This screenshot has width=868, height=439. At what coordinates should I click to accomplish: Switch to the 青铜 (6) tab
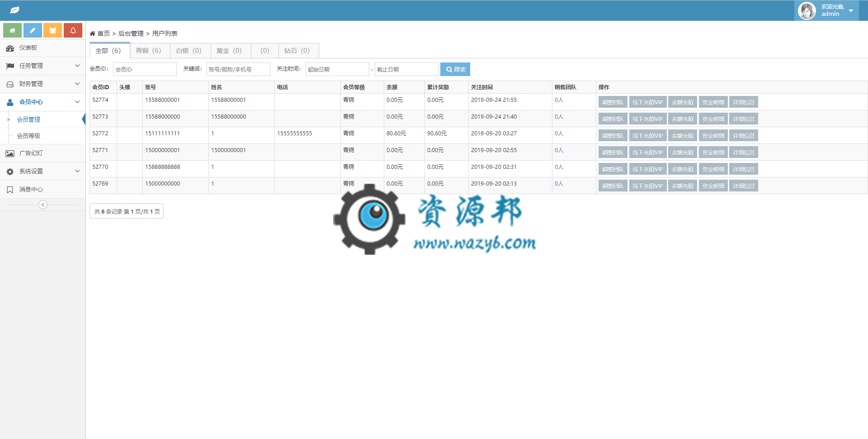[x=149, y=51]
